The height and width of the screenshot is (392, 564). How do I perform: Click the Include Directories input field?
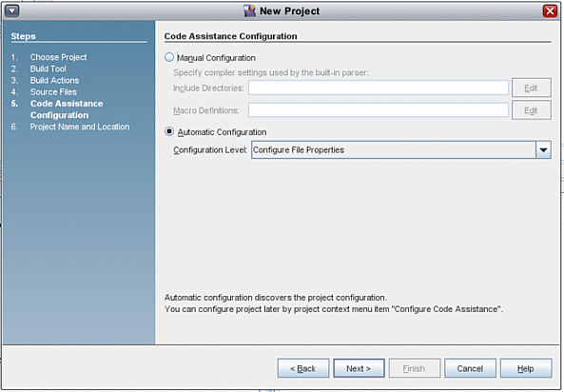(378, 88)
